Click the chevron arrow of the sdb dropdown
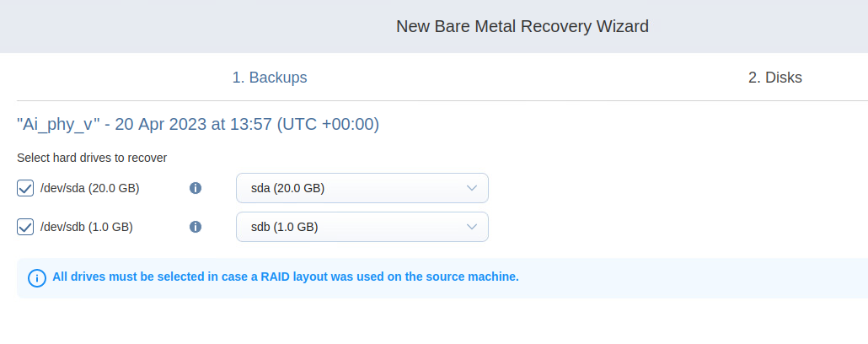The width and height of the screenshot is (868, 344). coord(472,227)
